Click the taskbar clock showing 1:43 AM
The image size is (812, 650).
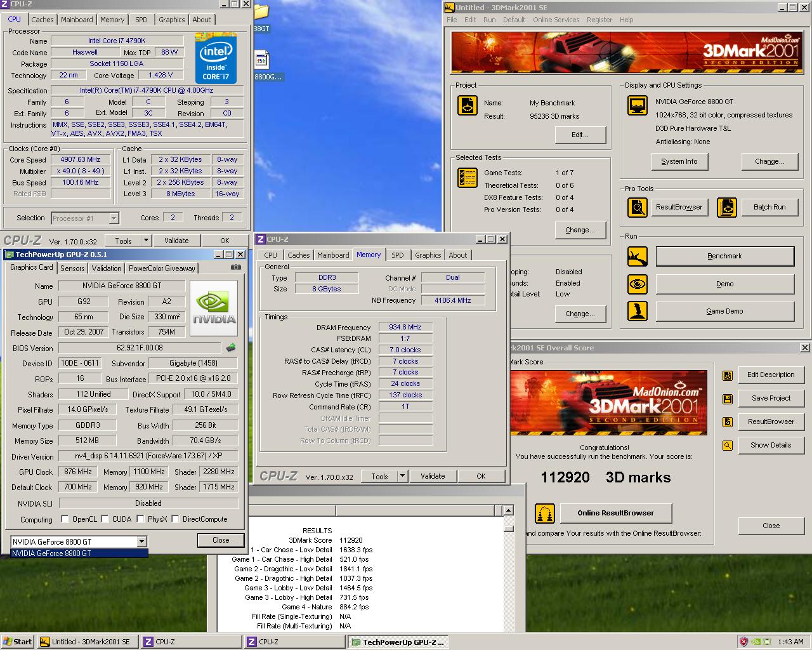click(x=790, y=642)
